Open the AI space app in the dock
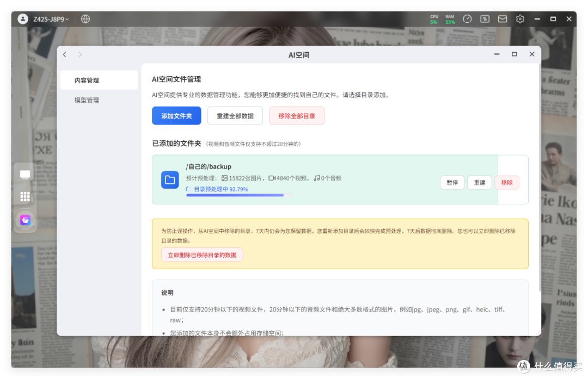 (25, 220)
